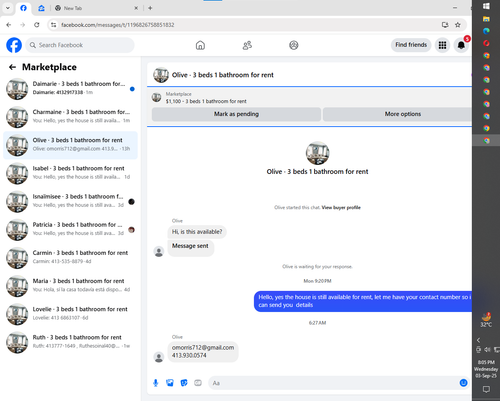The width and height of the screenshot is (500, 401).
Task: Open the site information icon in address bar
Action: pos(53,25)
